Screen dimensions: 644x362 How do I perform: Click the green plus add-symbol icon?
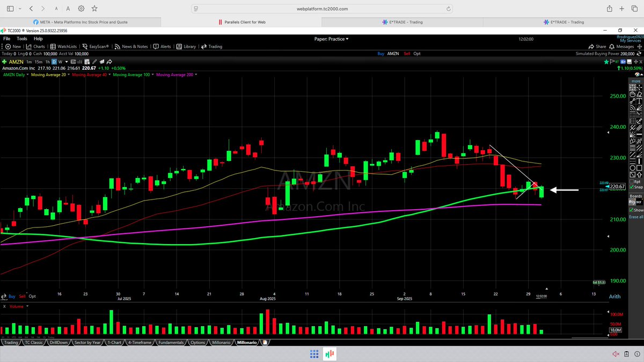tap(4, 62)
